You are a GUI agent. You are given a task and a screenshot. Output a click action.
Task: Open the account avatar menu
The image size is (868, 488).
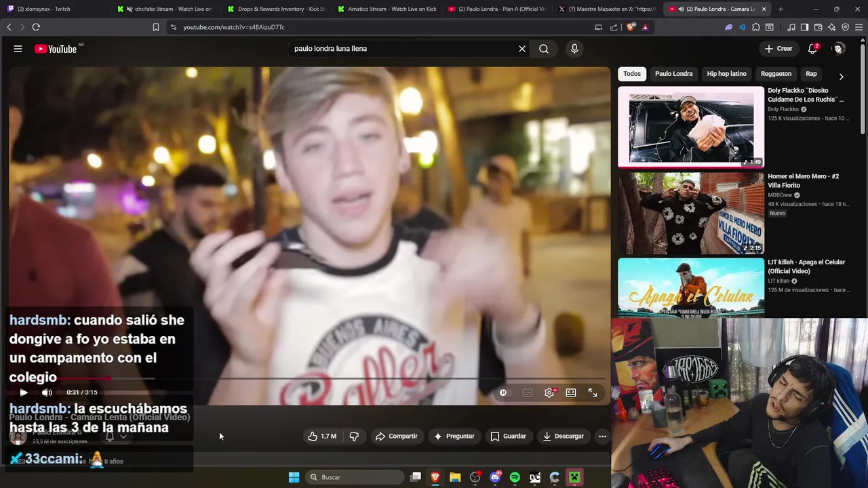click(839, 49)
